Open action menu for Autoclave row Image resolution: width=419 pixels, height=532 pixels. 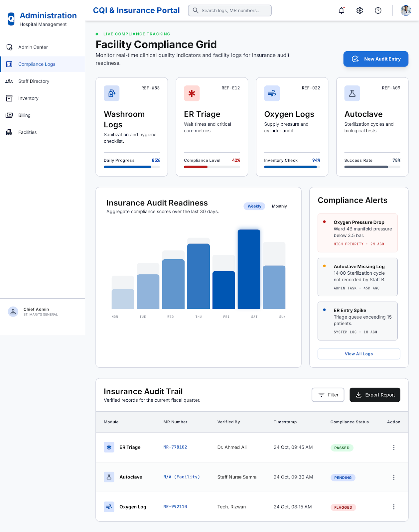[x=394, y=477]
